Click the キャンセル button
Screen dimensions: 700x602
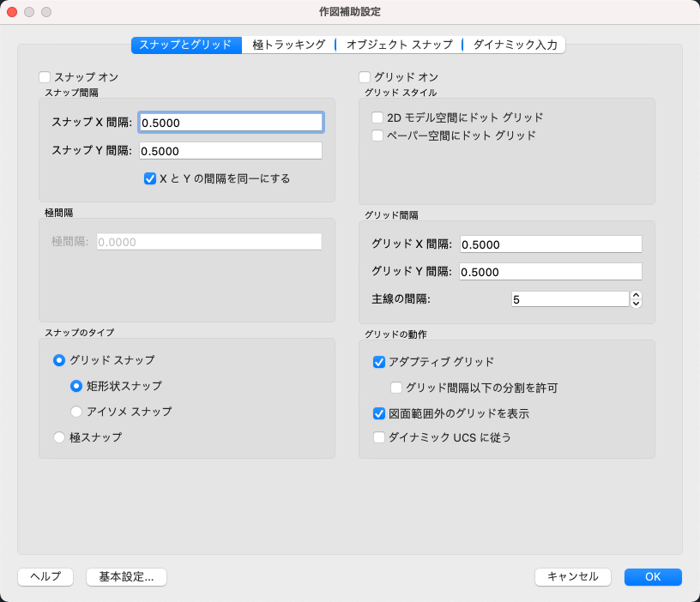pyautogui.click(x=572, y=577)
